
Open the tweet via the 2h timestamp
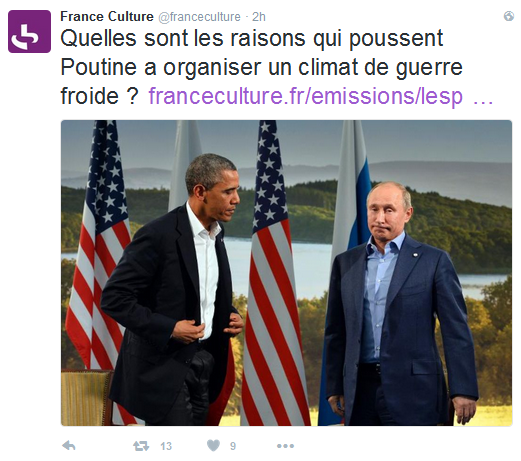point(259,17)
